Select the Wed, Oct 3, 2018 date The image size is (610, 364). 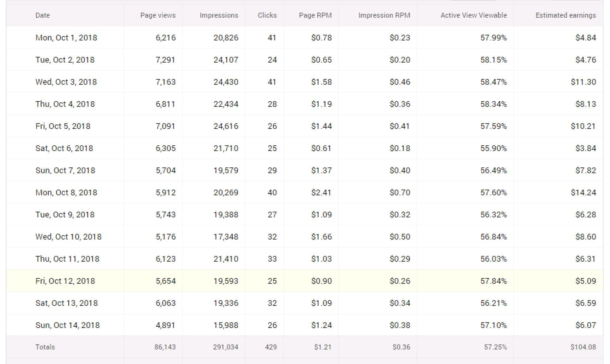click(x=66, y=82)
